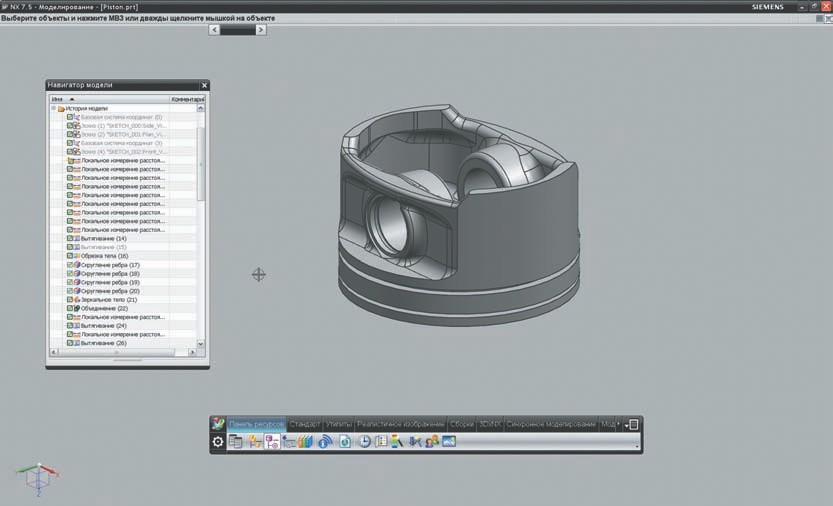Open the radial toolbar settings gear
This screenshot has height=506, width=833.
(218, 442)
